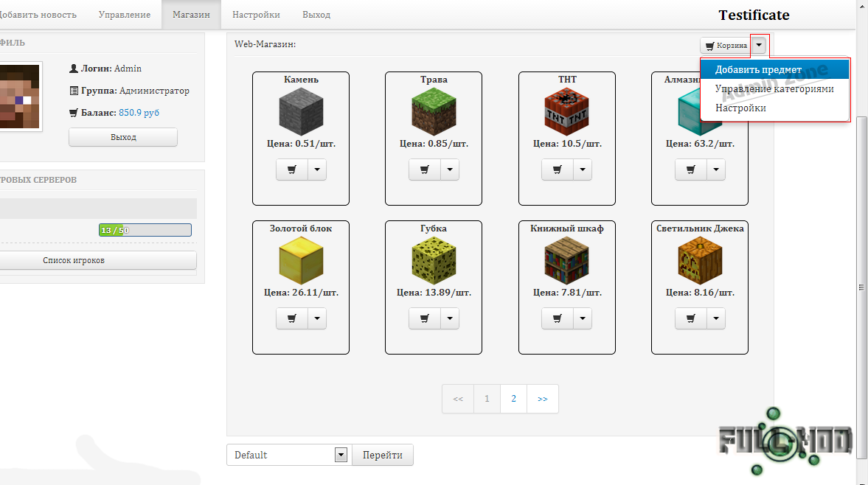Open the Настройки top nav tab
This screenshot has height=485, width=868.
[x=257, y=15]
